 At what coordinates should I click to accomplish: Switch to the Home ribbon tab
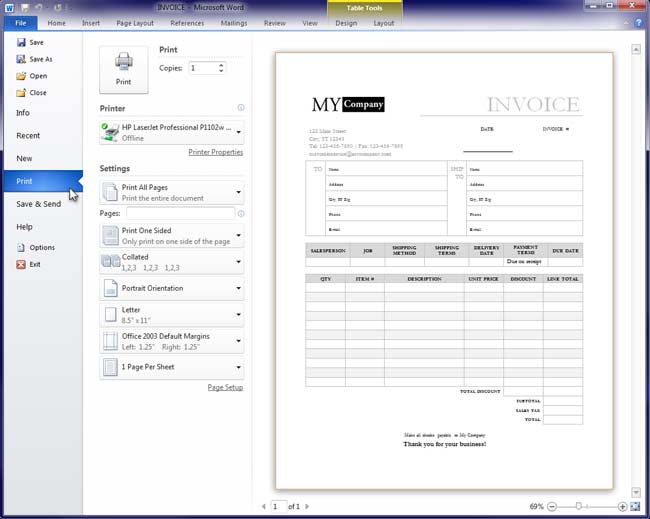[x=56, y=23]
